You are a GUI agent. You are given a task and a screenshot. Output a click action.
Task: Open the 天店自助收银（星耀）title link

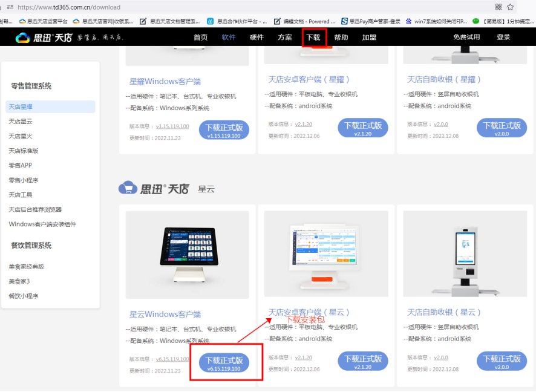coord(444,80)
